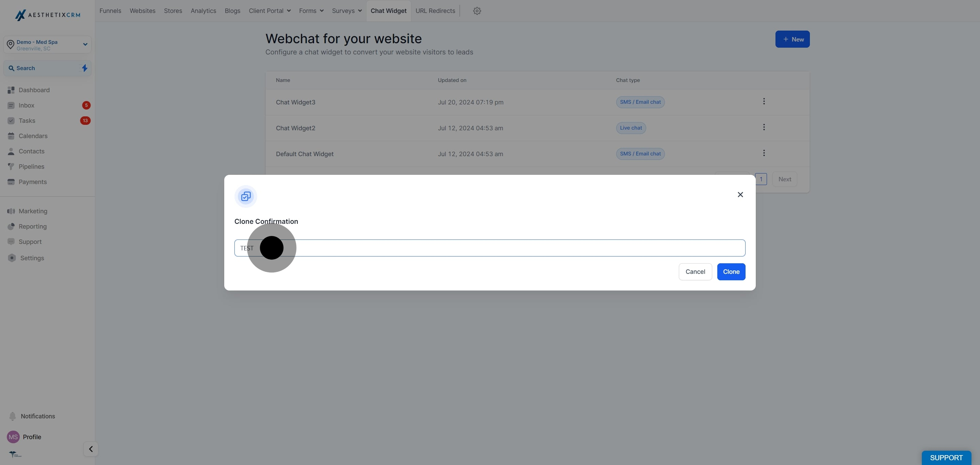This screenshot has height=465, width=980.
Task: Open options menu for Default Chat Widget
Action: 764,153
